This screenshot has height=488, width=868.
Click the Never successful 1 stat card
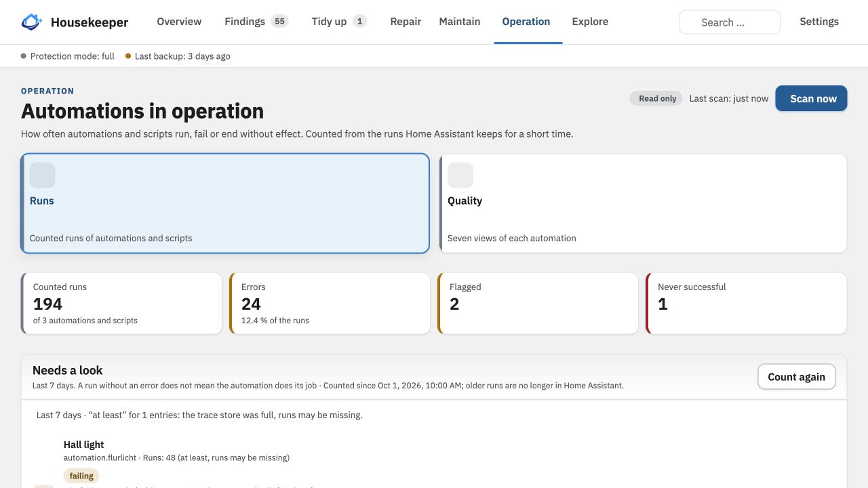(x=746, y=304)
